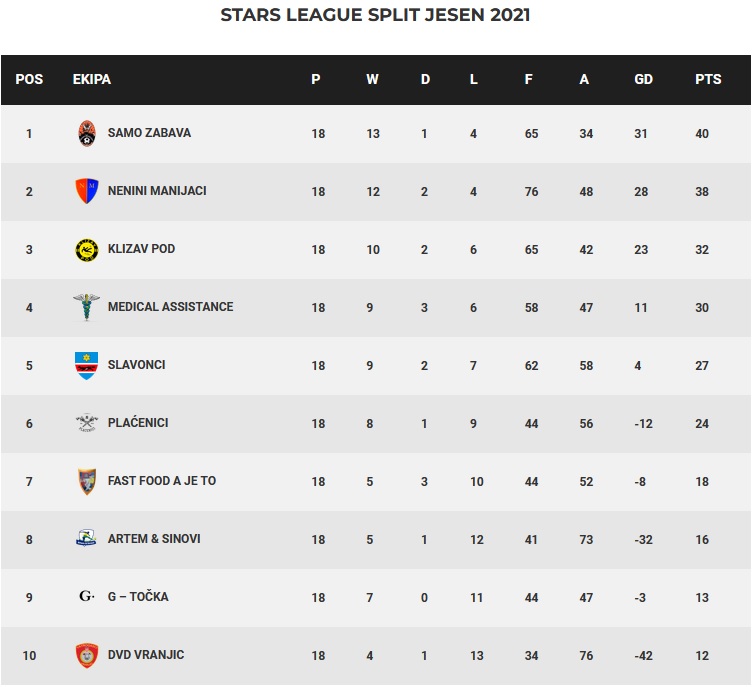Image resolution: width=754 pixels, height=687 pixels.
Task: Open the MEDICAL ASSISTANCE team name
Action: click(x=170, y=307)
